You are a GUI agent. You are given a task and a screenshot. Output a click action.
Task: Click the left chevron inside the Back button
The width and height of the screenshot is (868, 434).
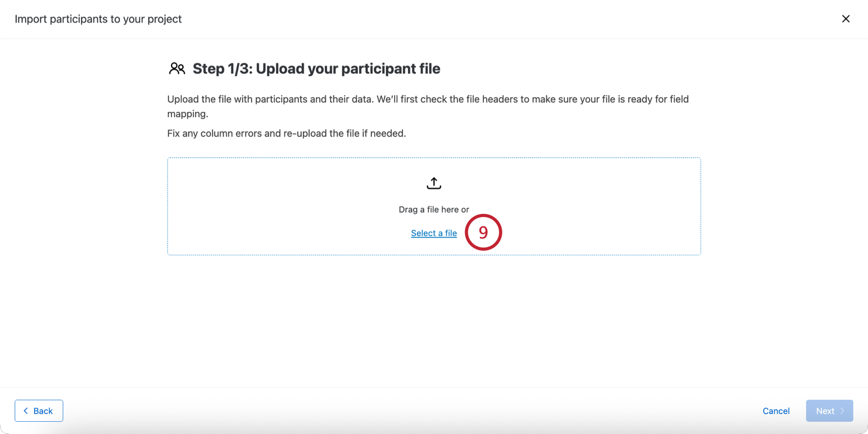click(x=26, y=411)
